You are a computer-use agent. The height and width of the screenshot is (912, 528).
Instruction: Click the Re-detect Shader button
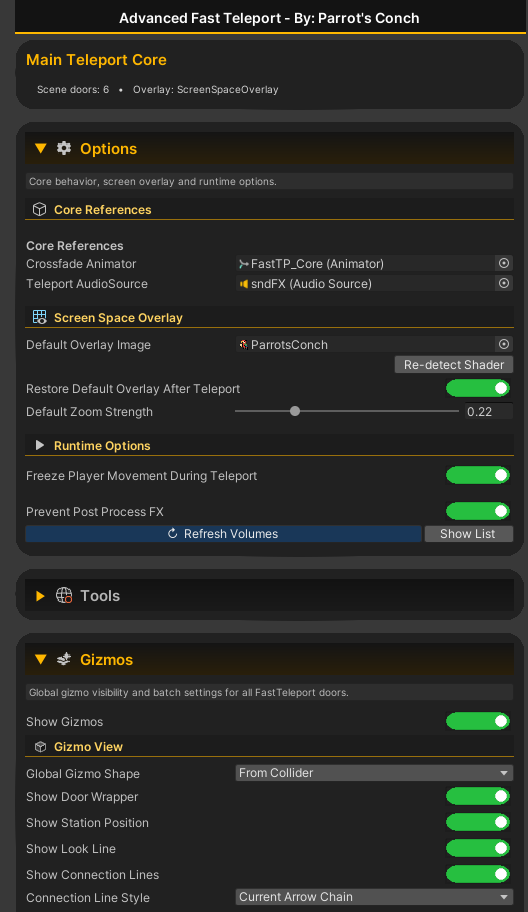click(454, 365)
